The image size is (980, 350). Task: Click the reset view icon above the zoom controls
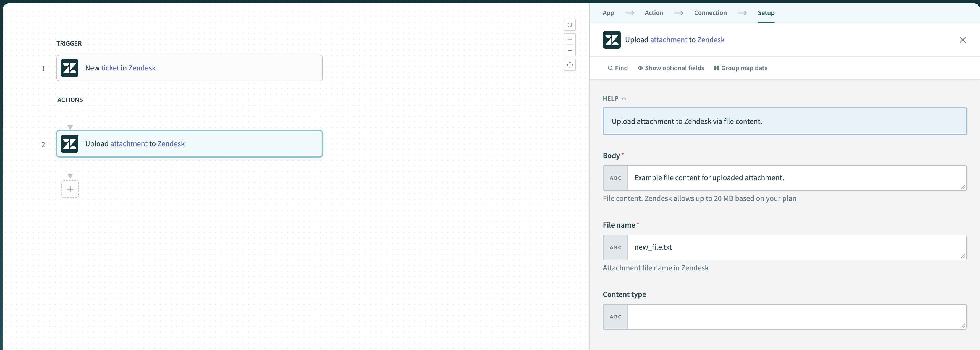pos(570,25)
